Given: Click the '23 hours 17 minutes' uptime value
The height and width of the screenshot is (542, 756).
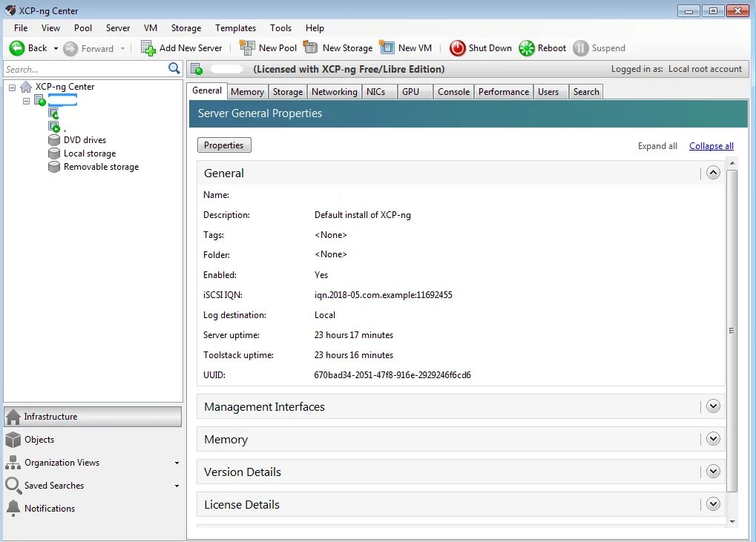Looking at the screenshot, I should [354, 335].
